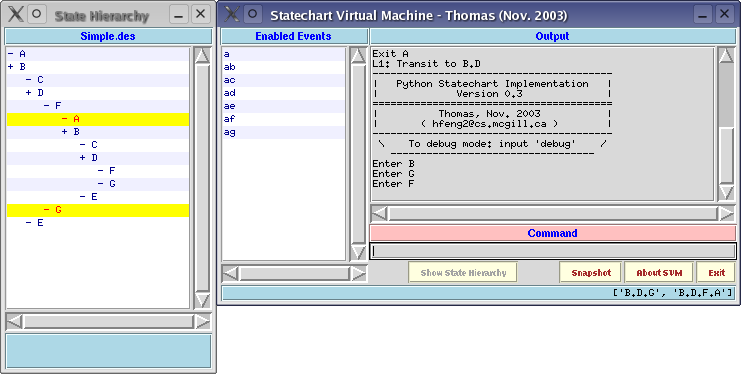
Task: Open the About SVM dialog
Action: 659,273
